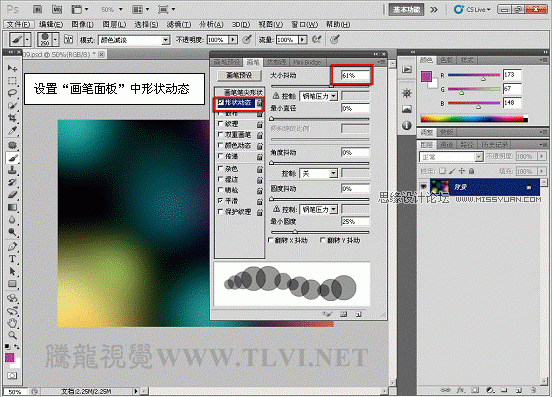Select the Crop tool
Viewport: 552px width, 397px height.
12,118
